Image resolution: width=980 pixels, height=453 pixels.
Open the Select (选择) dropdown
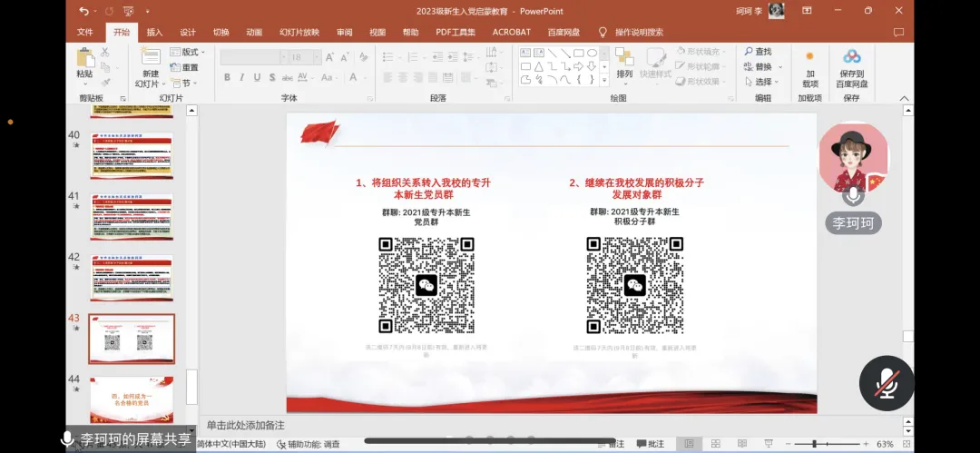762,82
